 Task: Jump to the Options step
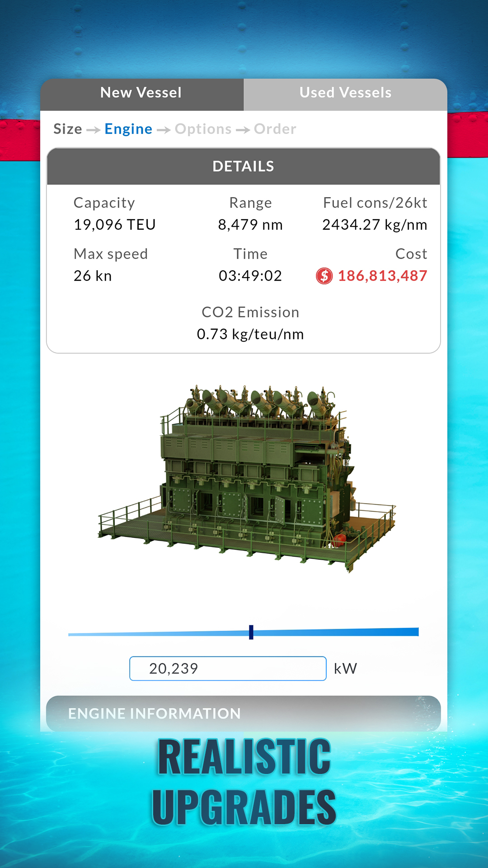point(203,129)
